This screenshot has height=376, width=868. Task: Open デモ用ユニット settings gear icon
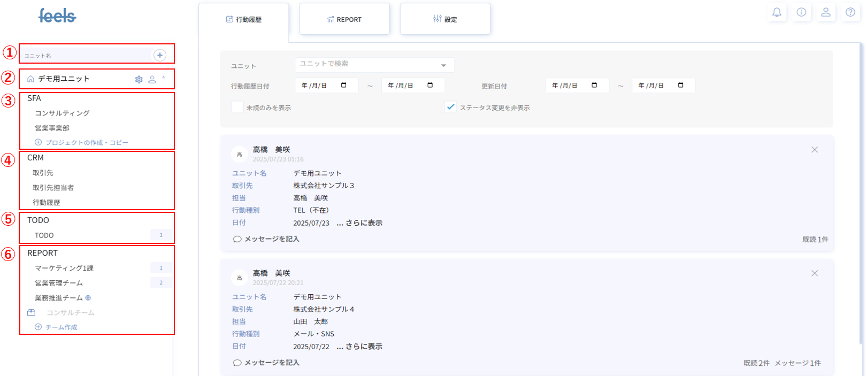click(139, 79)
